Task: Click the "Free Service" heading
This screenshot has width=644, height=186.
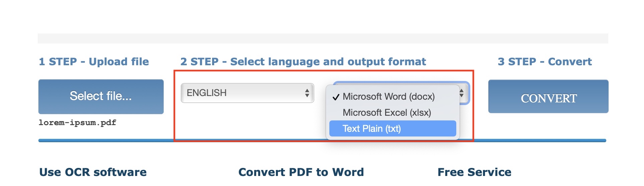Action: [474, 172]
